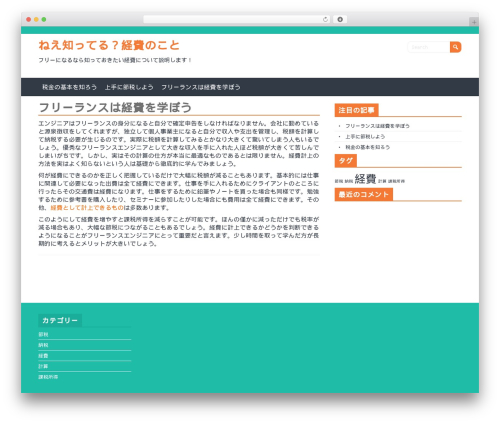Focus the Search input field

point(429,47)
